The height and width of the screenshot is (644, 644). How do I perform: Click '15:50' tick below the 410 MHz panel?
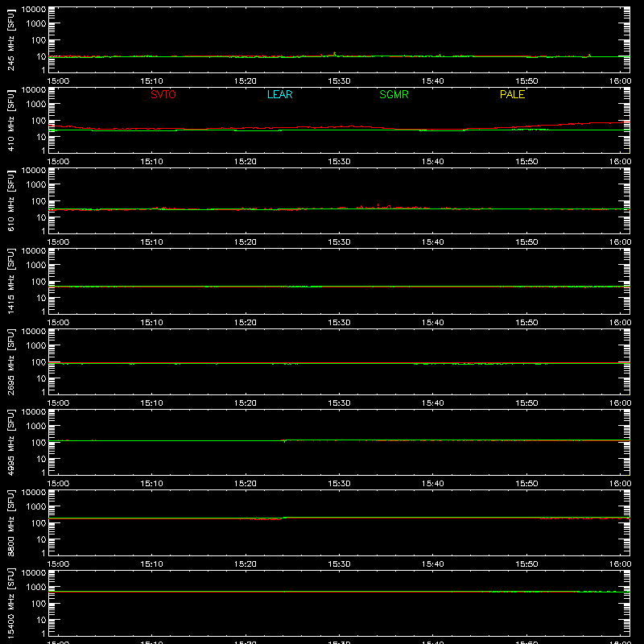pos(526,162)
